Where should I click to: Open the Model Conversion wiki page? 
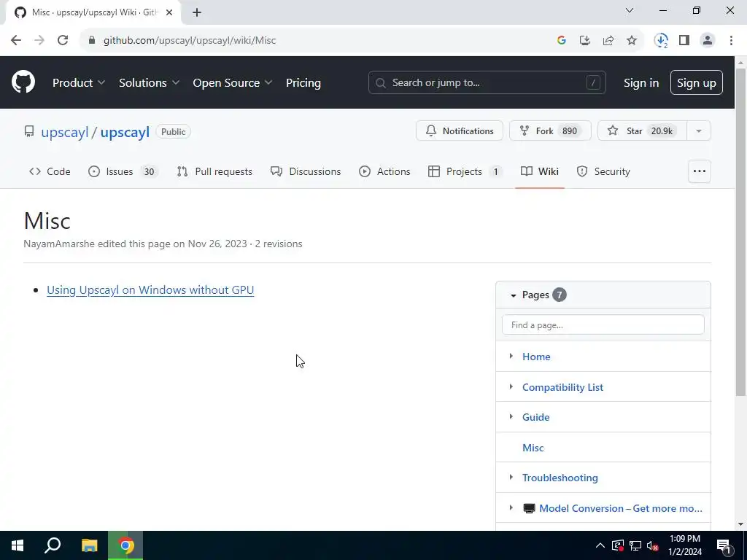tap(613, 508)
